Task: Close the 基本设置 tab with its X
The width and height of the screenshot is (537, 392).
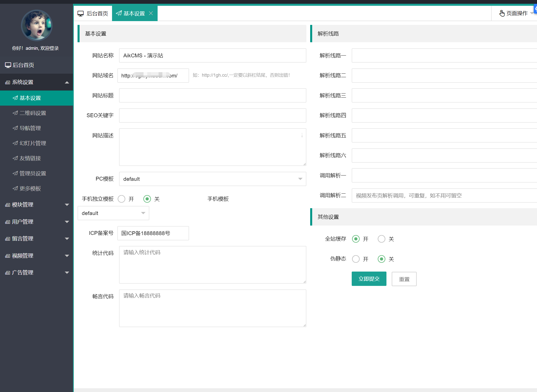Action: (151, 13)
